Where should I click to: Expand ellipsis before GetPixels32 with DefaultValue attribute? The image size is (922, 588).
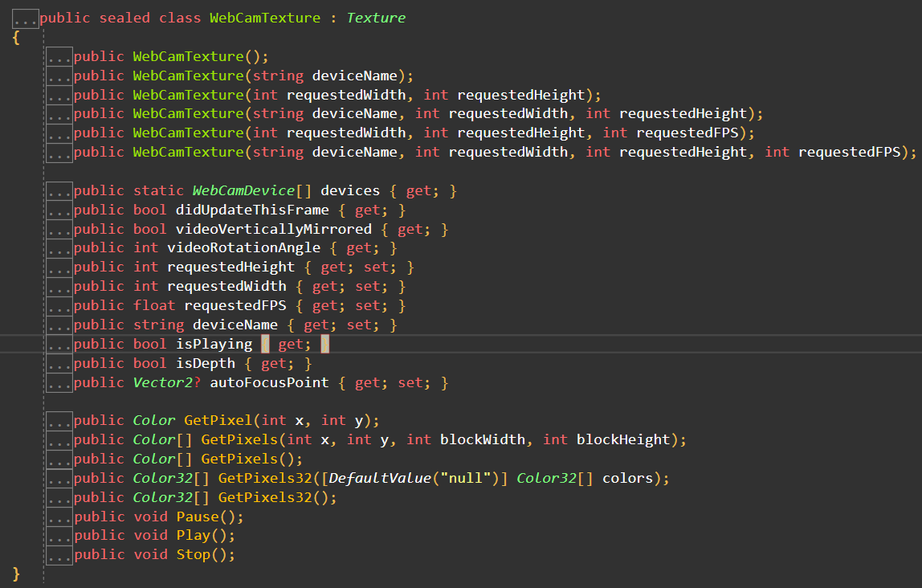click(x=59, y=478)
